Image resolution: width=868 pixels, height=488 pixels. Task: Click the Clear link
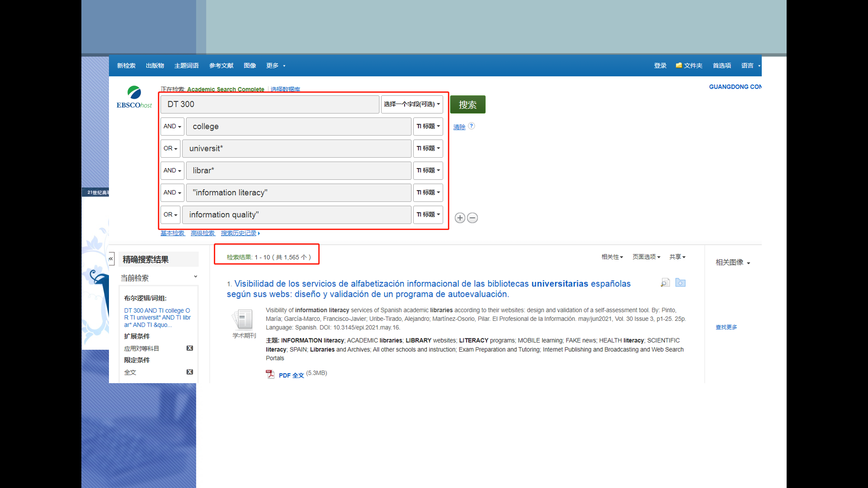click(x=459, y=127)
